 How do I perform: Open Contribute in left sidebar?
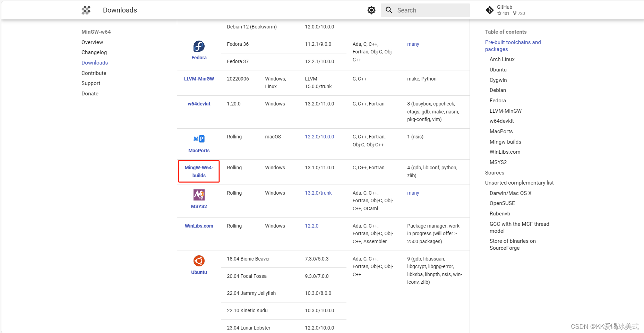(x=94, y=73)
